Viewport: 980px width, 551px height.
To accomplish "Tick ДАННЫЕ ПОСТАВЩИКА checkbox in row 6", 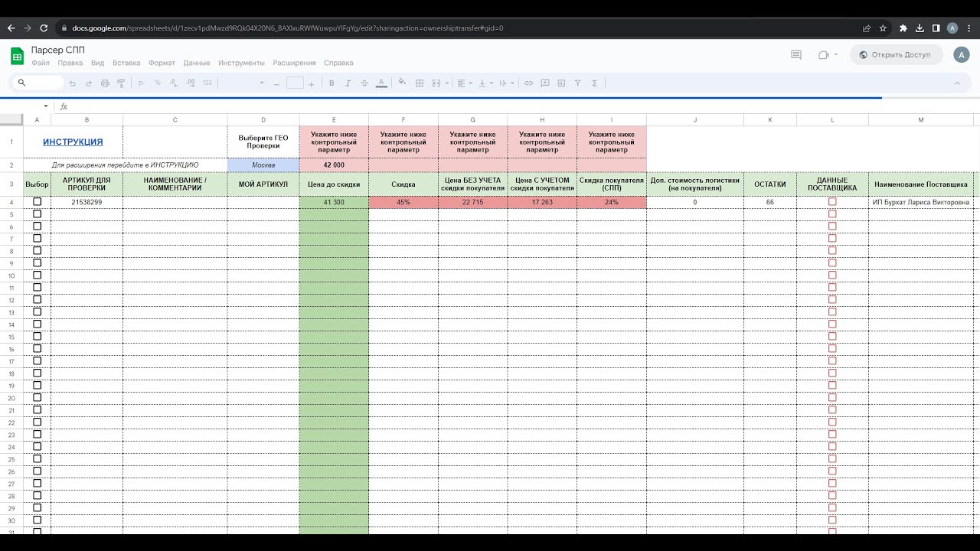I will point(832,227).
